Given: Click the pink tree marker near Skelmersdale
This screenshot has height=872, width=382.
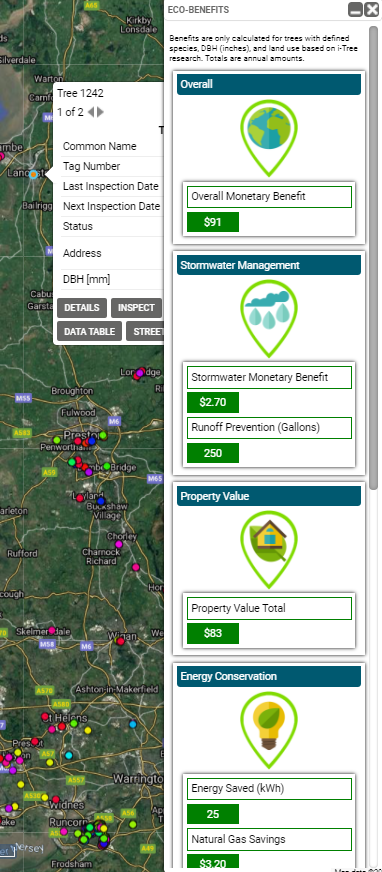Looking at the screenshot, I should pos(52,630).
